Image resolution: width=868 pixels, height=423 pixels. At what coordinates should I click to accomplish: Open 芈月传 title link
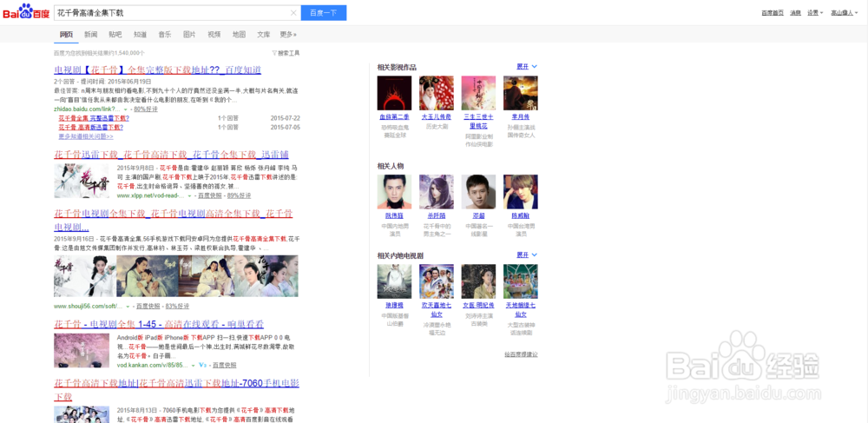(x=520, y=116)
